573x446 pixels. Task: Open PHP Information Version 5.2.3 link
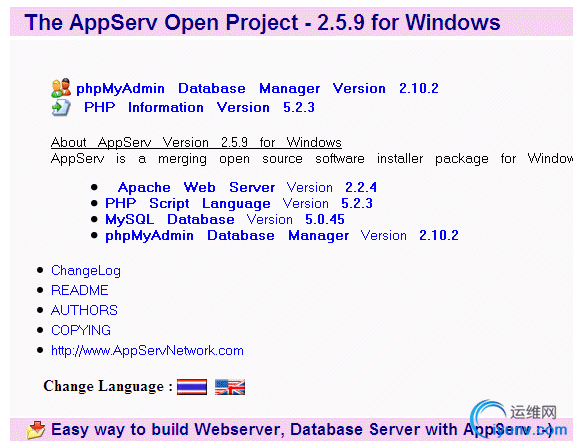click(199, 107)
